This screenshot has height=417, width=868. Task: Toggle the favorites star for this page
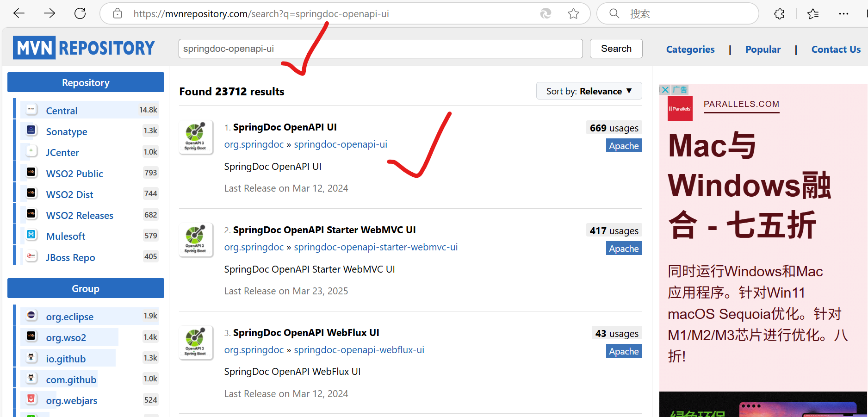click(x=573, y=13)
